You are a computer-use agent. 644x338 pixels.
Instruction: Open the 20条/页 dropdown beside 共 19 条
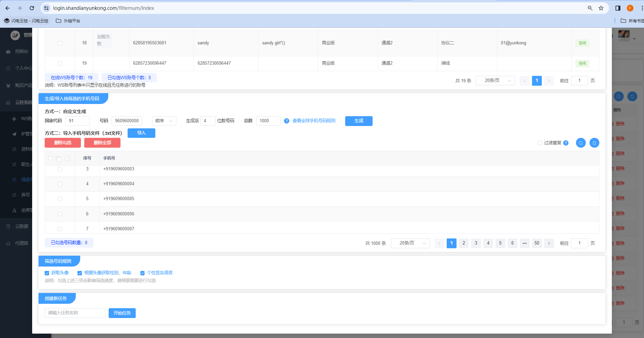pos(495,81)
